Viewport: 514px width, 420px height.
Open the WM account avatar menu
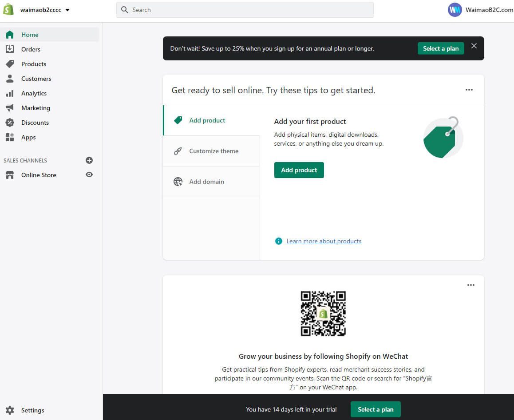[455, 10]
